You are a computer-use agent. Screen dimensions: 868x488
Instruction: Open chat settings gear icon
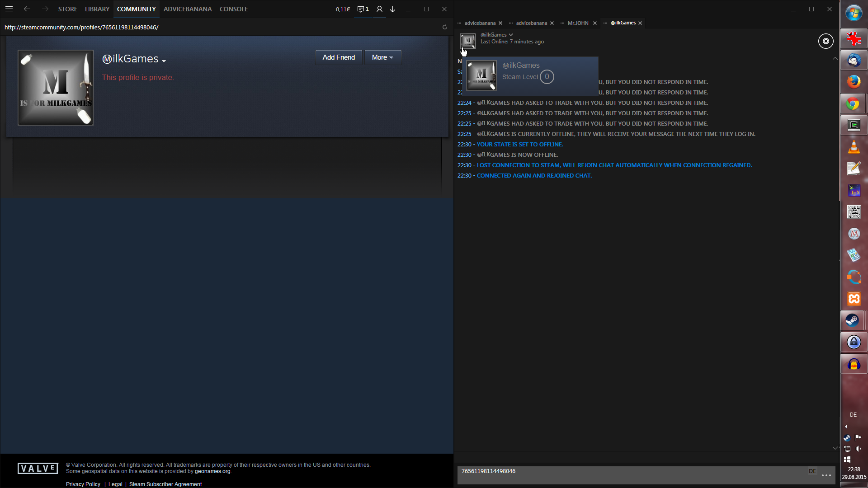point(826,41)
